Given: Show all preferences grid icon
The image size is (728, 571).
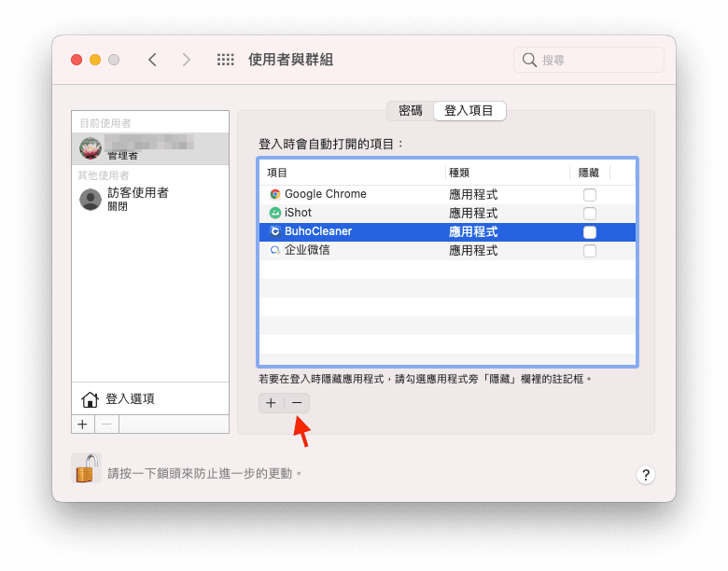Looking at the screenshot, I should click(x=226, y=60).
